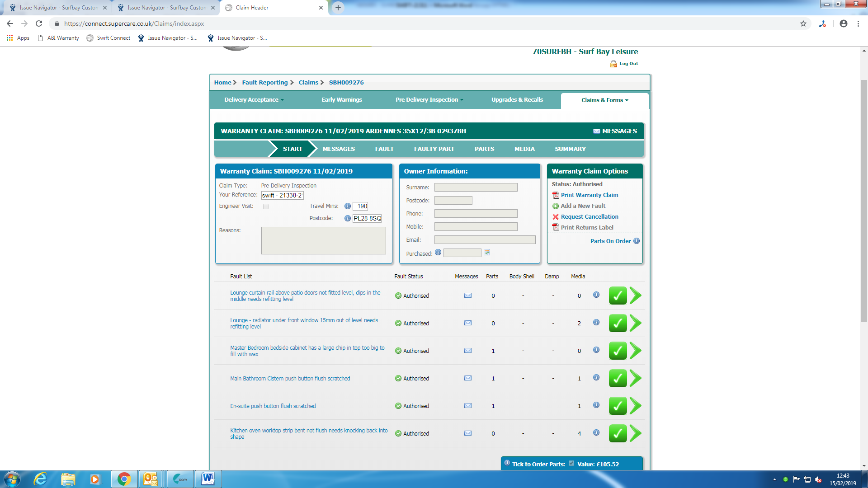Open Claims & Forms dropdown

[x=604, y=100]
